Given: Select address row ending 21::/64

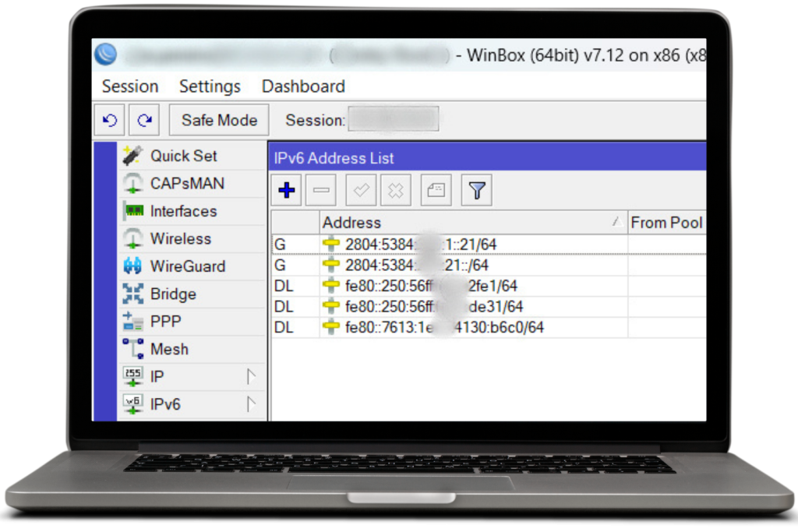Looking at the screenshot, I should point(489,265).
